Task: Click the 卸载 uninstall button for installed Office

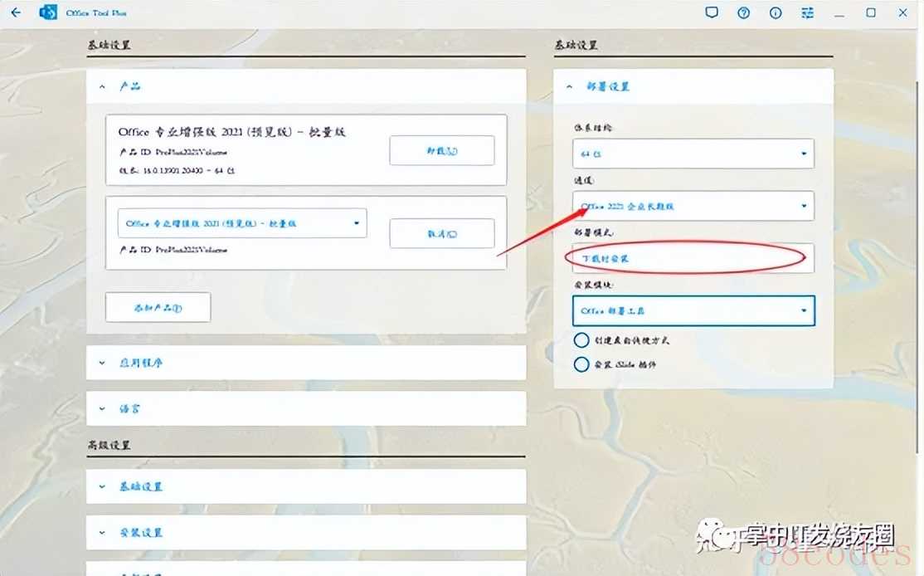Action: pos(441,151)
